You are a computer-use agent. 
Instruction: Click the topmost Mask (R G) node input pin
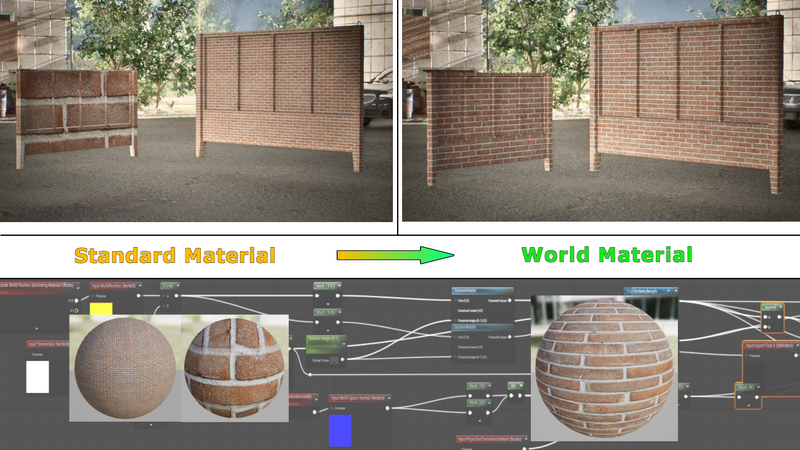(x=317, y=295)
